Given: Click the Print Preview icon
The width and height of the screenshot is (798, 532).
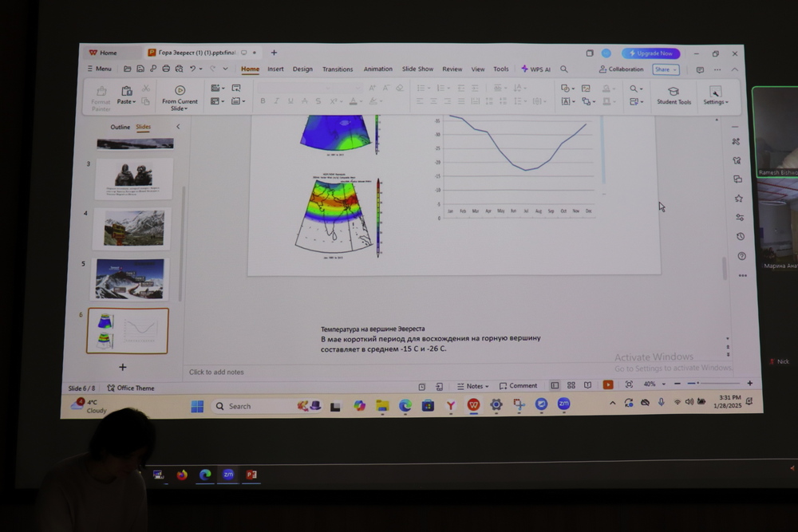Looking at the screenshot, I should click(x=179, y=69).
